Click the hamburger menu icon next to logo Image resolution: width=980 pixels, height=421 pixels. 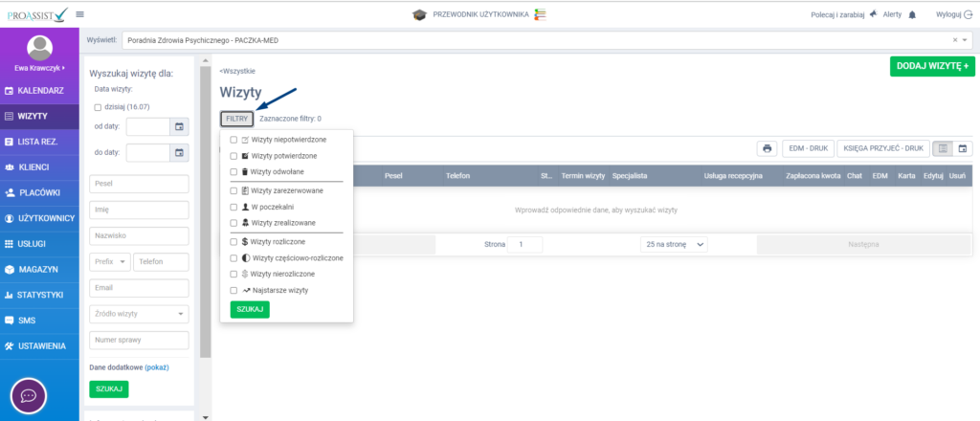(x=79, y=14)
